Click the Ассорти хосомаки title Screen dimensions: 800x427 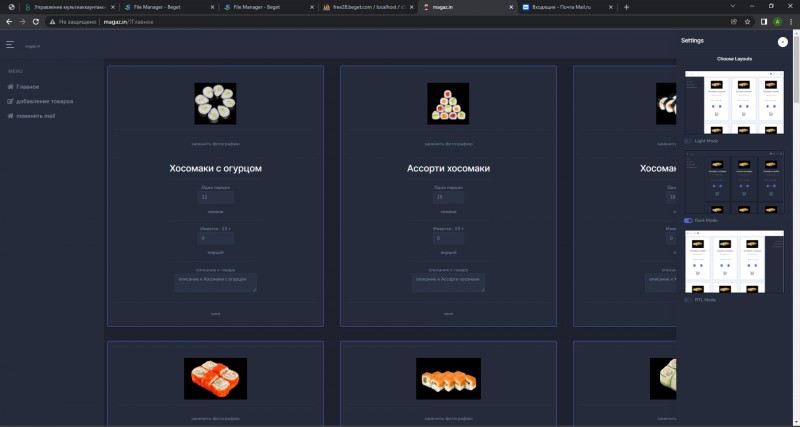(448, 168)
